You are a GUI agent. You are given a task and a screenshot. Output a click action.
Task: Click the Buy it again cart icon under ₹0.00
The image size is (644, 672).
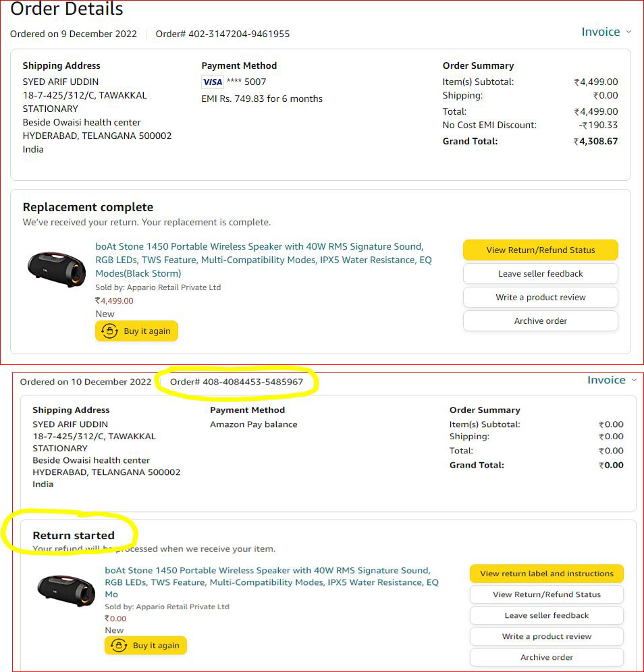tap(119, 645)
